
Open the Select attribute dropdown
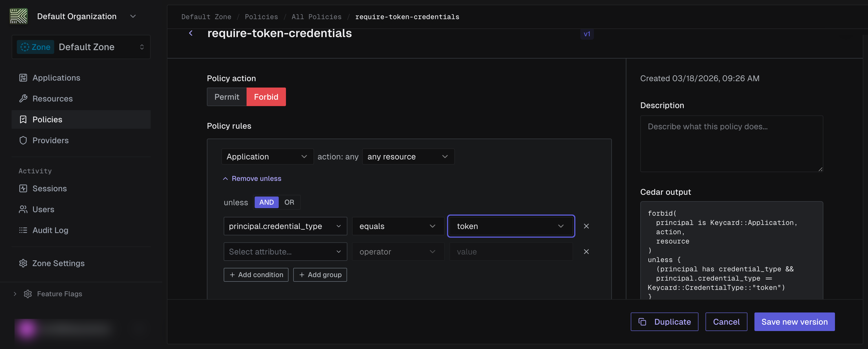tap(285, 252)
